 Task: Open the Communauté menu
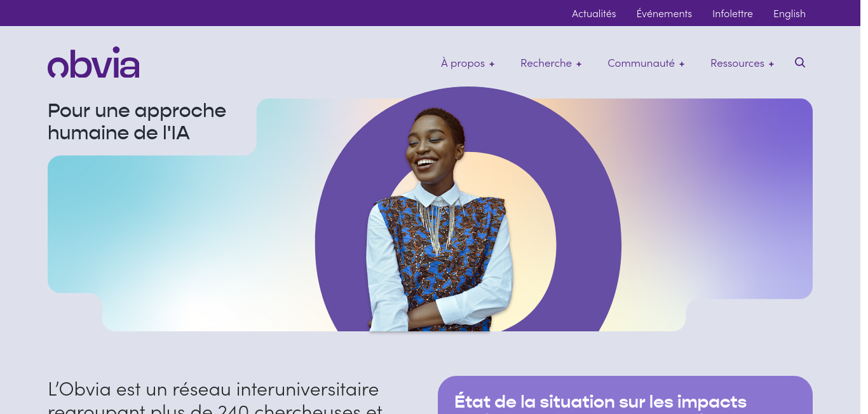coord(641,63)
